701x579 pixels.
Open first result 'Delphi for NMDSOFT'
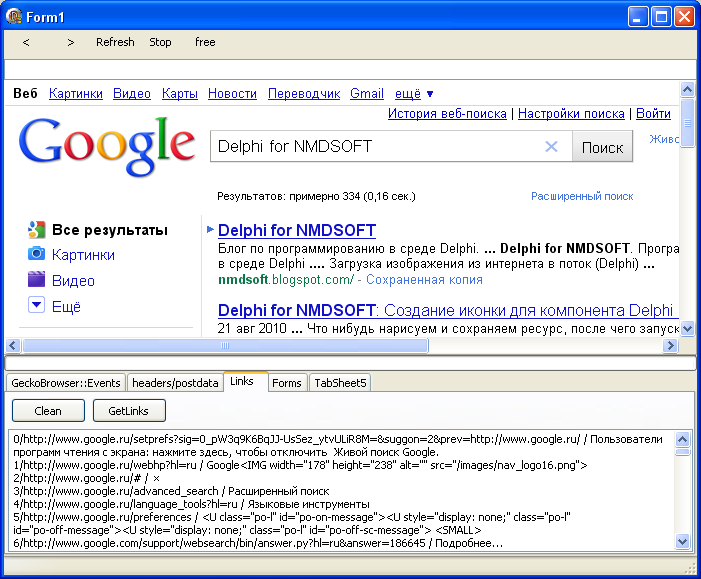click(297, 230)
